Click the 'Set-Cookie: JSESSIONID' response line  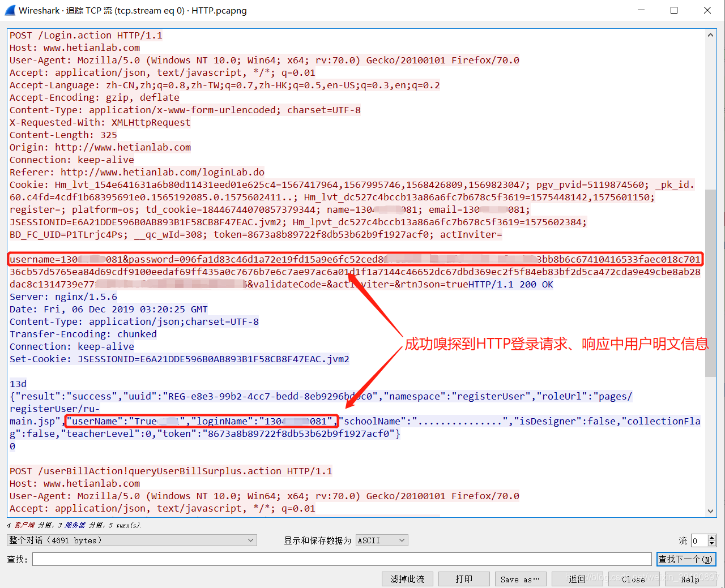[180, 359]
